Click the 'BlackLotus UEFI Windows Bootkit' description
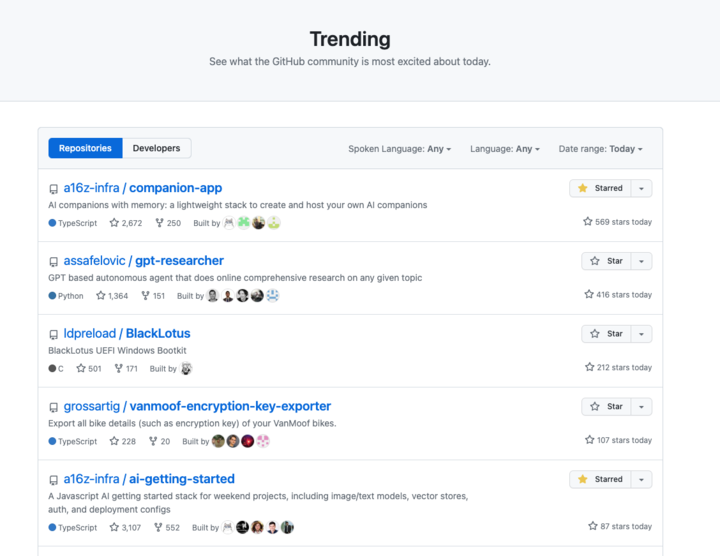720x556 pixels. coord(117,350)
